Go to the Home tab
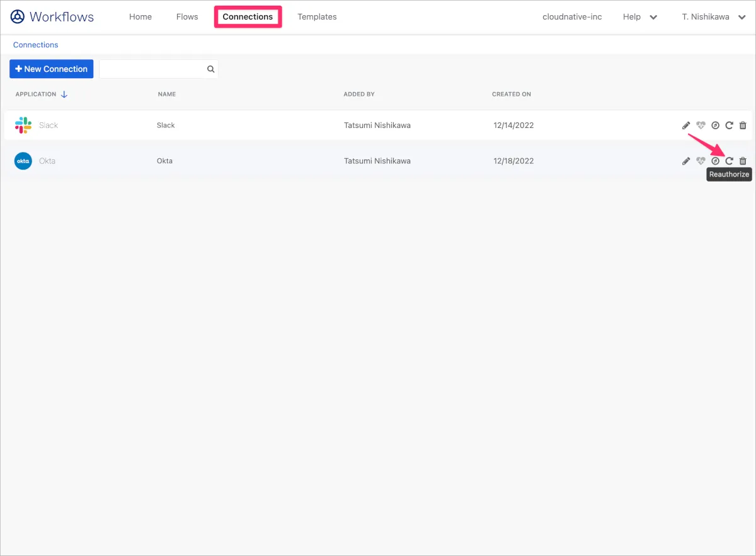The width and height of the screenshot is (756, 556). pos(140,17)
